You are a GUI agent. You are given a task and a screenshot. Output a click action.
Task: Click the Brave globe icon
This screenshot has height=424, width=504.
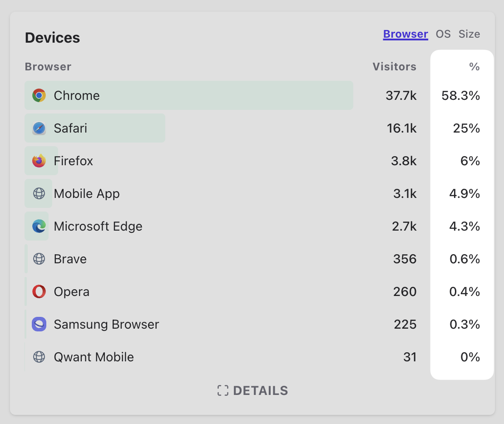point(39,259)
